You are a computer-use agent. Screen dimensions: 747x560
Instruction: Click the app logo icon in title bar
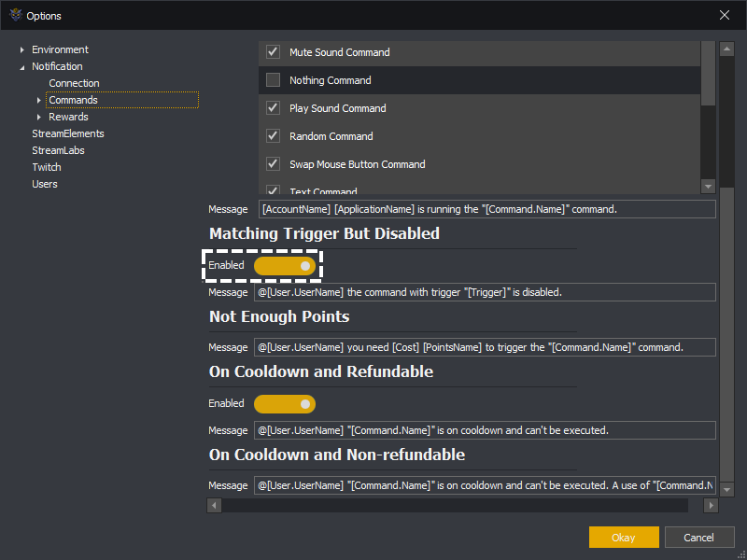(16, 15)
